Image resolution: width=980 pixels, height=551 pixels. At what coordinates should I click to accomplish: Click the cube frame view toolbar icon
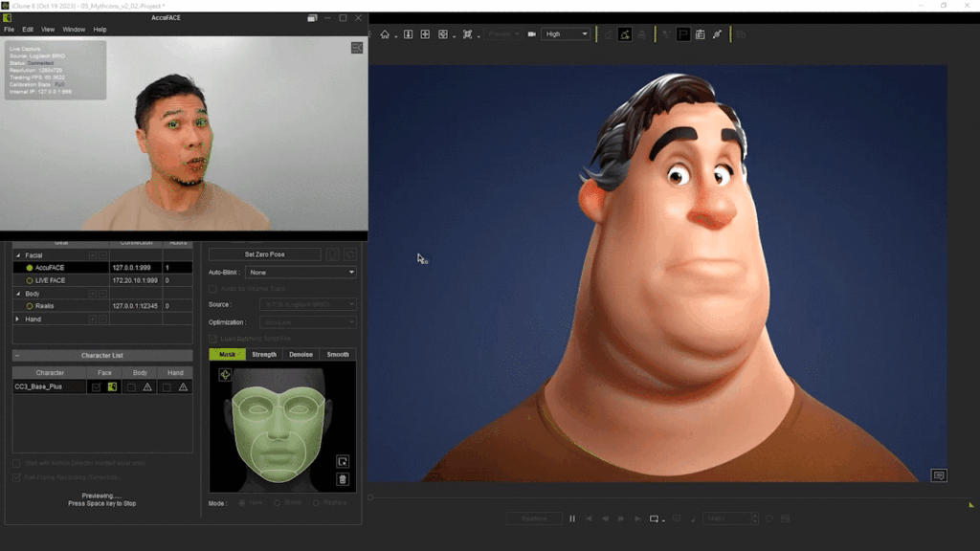coord(443,34)
